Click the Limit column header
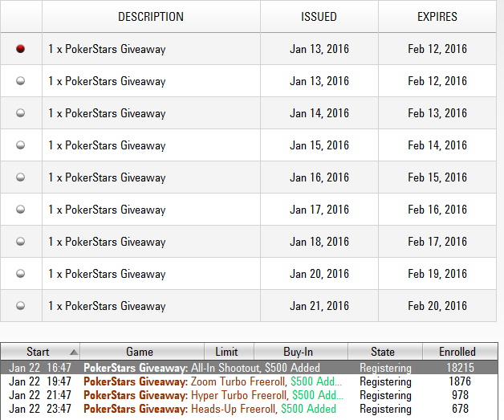 226,352
